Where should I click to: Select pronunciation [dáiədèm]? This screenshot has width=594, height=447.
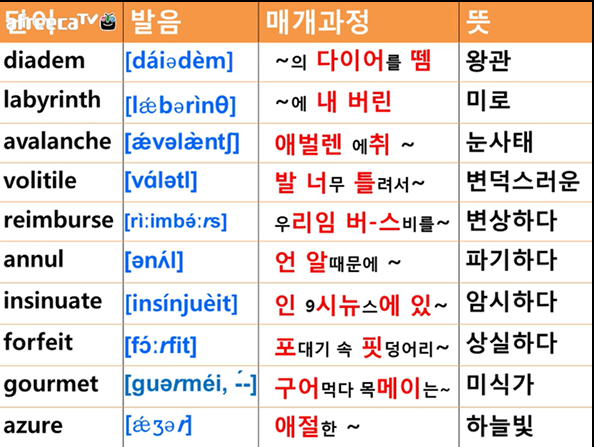[x=179, y=61]
